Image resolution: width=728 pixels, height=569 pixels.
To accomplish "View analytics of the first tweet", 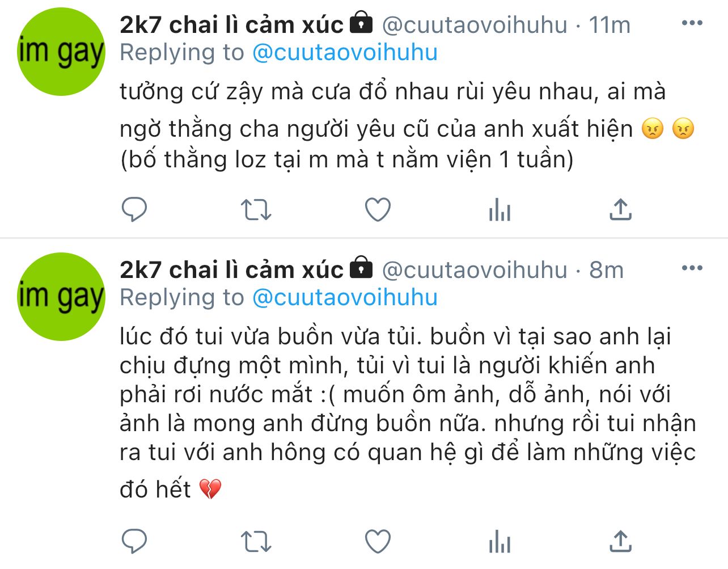I will click(x=500, y=210).
